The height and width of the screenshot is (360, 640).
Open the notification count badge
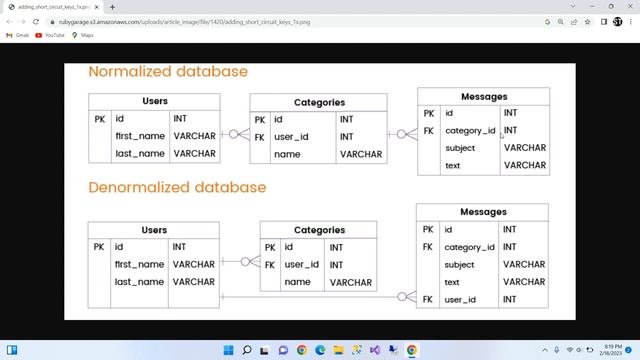click(629, 350)
